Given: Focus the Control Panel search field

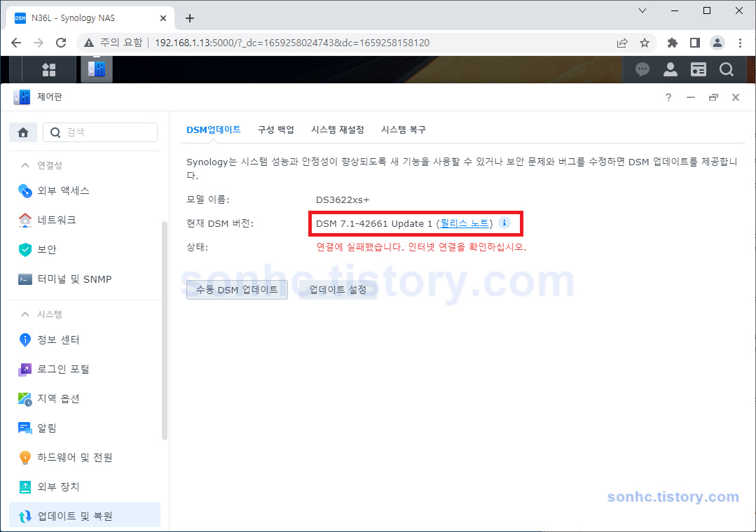Looking at the screenshot, I should pyautogui.click(x=100, y=132).
